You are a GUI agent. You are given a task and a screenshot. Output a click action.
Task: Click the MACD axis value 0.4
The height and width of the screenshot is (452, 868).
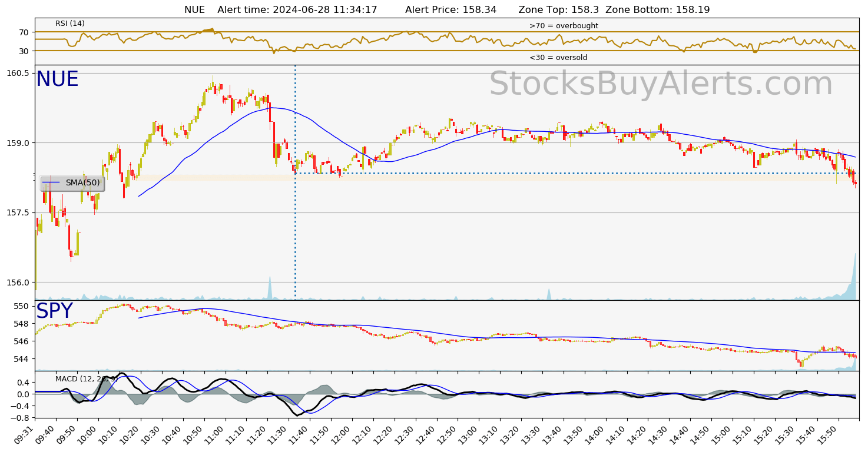pos(22,383)
